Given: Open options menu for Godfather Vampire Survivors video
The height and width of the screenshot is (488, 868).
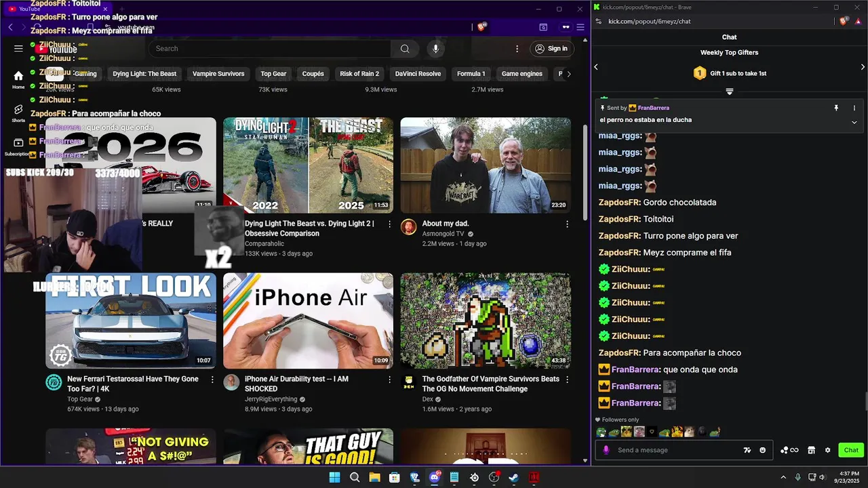Looking at the screenshot, I should (567, 380).
